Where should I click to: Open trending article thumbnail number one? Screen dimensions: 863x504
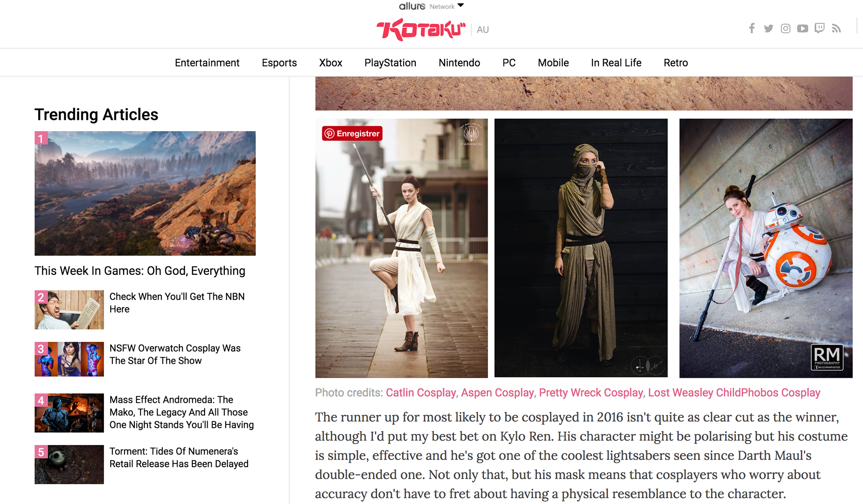(x=145, y=193)
